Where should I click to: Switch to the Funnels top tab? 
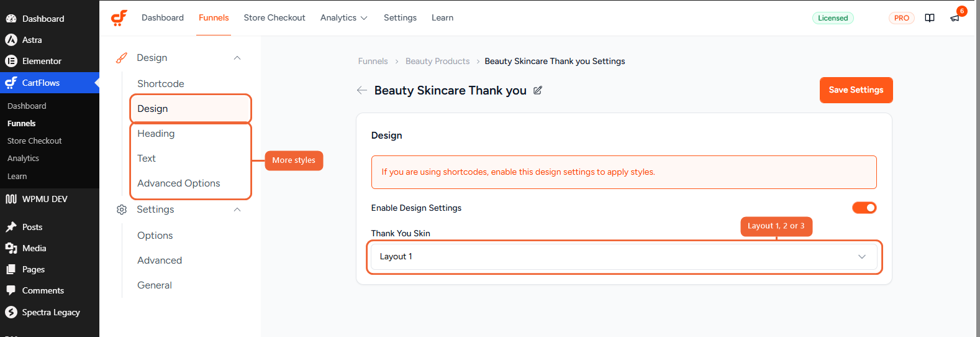pyautogui.click(x=214, y=18)
